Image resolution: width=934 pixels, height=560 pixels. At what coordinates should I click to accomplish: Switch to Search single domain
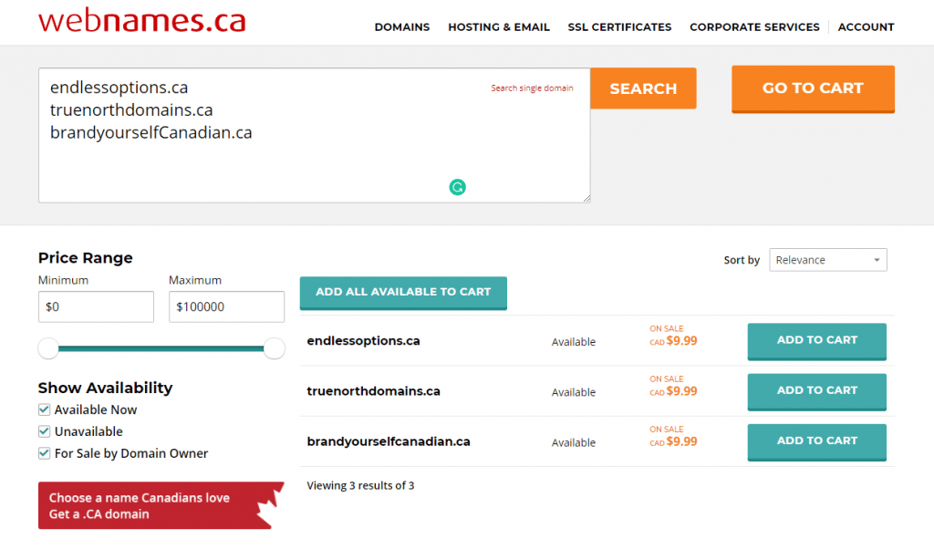[x=532, y=88]
